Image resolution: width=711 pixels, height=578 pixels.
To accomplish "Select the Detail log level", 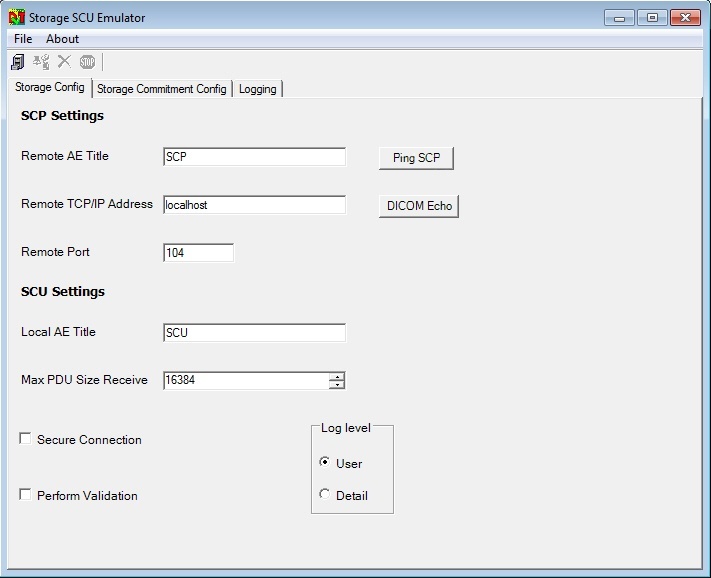I will 324,495.
